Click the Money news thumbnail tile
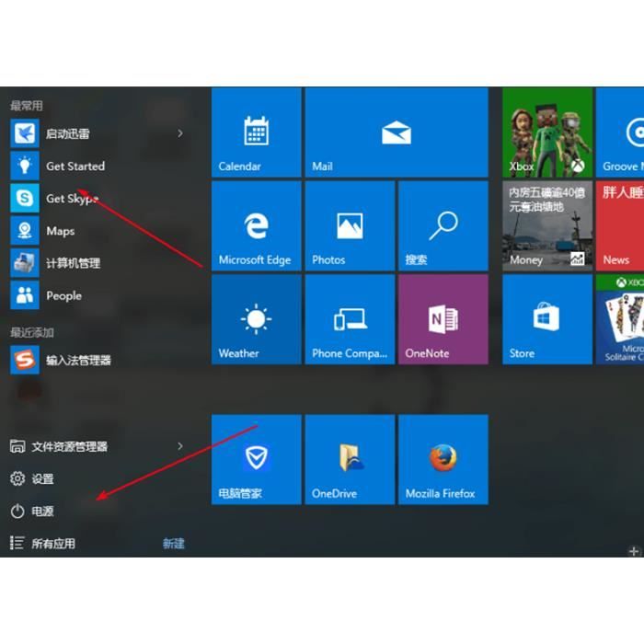The width and height of the screenshot is (644, 644). (546, 225)
